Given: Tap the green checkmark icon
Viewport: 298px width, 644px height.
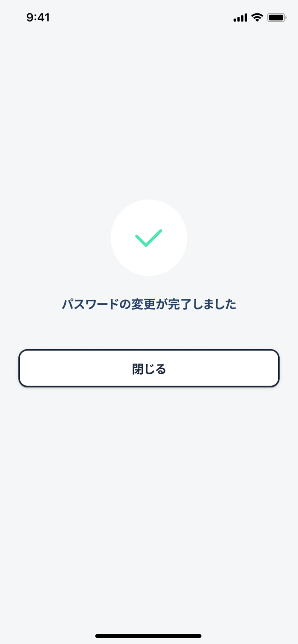Looking at the screenshot, I should (x=149, y=238).
